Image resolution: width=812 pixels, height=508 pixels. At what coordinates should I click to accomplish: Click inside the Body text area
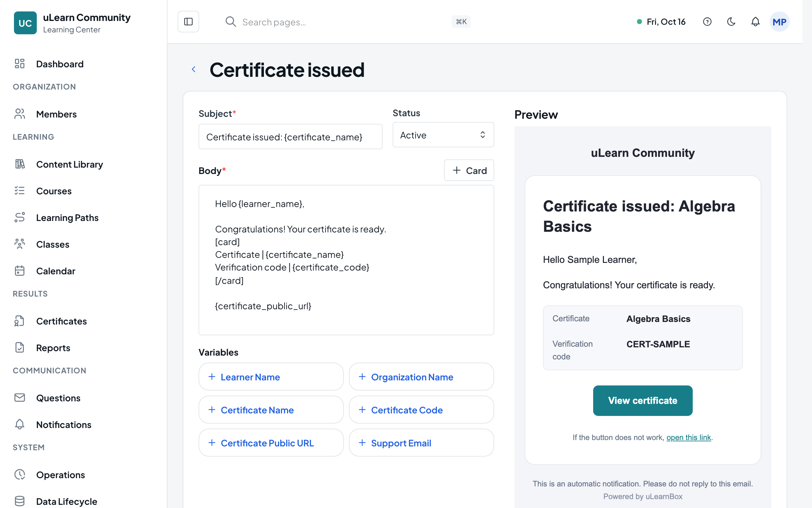pyautogui.click(x=346, y=260)
